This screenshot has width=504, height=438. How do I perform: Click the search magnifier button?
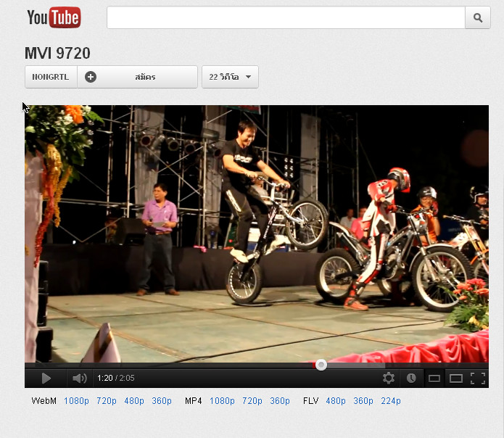(x=477, y=17)
